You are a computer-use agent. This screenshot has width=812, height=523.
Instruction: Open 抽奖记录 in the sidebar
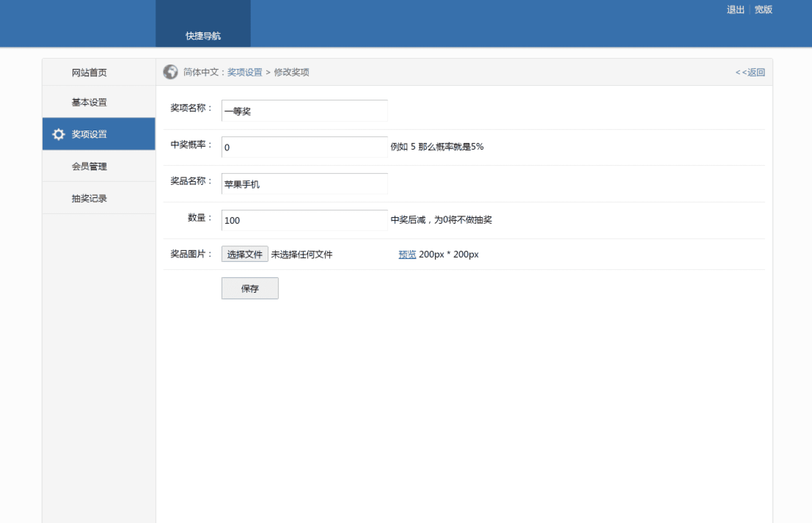(x=89, y=198)
